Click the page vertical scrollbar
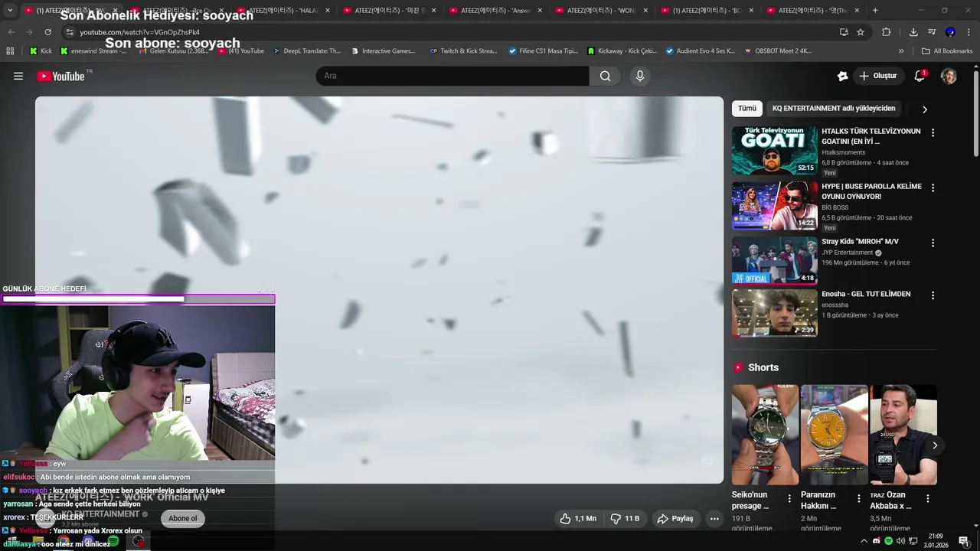Viewport: 980px width, 551px height. tap(976, 115)
